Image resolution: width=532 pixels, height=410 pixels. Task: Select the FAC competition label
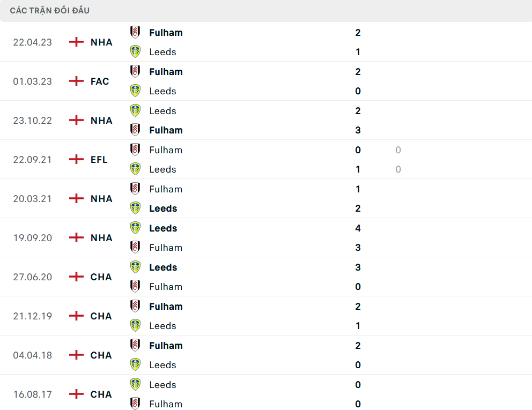coord(100,81)
